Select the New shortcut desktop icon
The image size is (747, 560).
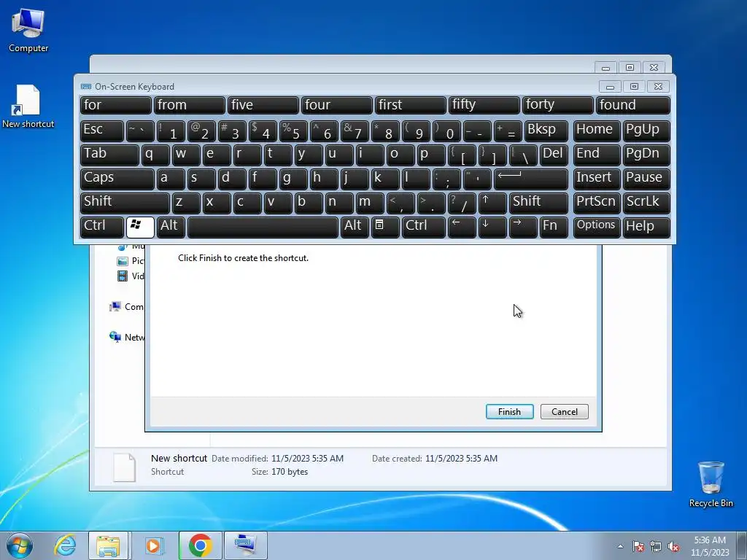(x=28, y=106)
